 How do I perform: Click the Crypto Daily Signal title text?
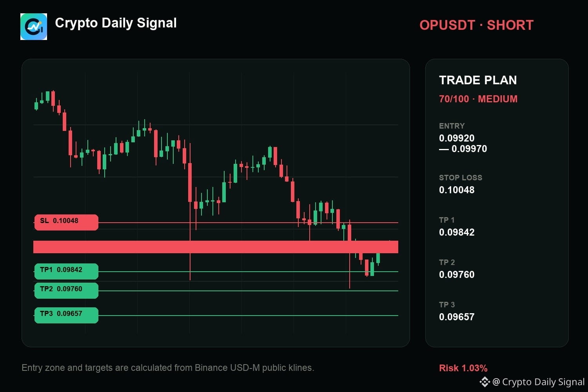click(x=116, y=23)
